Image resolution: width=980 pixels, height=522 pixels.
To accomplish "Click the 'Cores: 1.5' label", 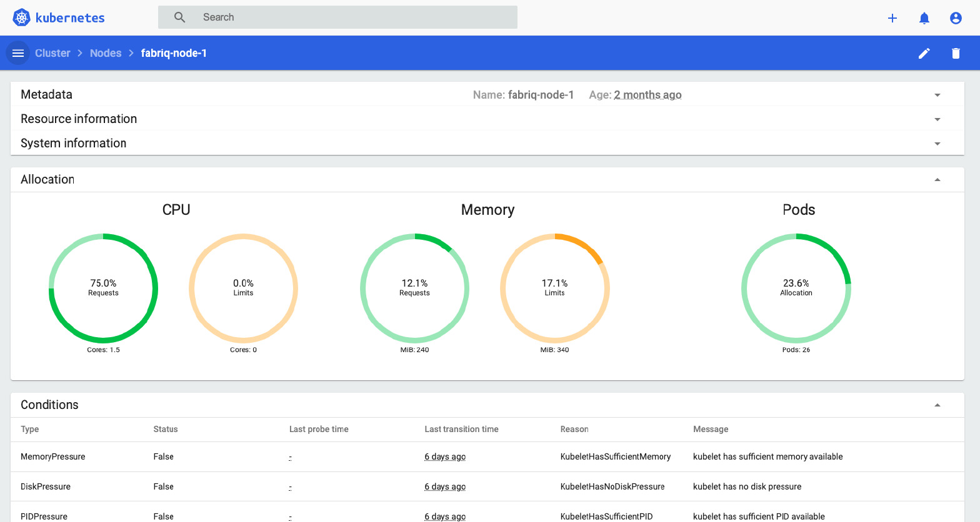I will 103,350.
